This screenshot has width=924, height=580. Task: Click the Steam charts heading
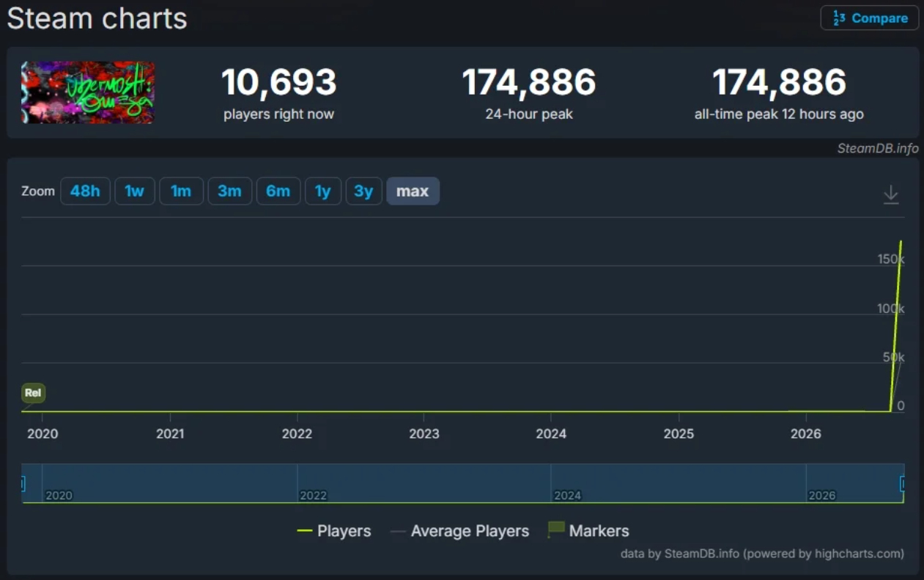[97, 18]
